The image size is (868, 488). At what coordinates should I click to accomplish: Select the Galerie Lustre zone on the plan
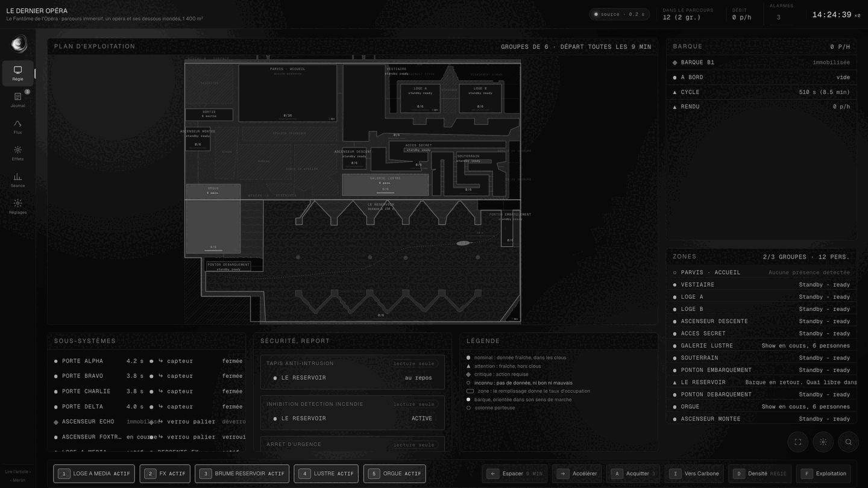pyautogui.click(x=385, y=184)
